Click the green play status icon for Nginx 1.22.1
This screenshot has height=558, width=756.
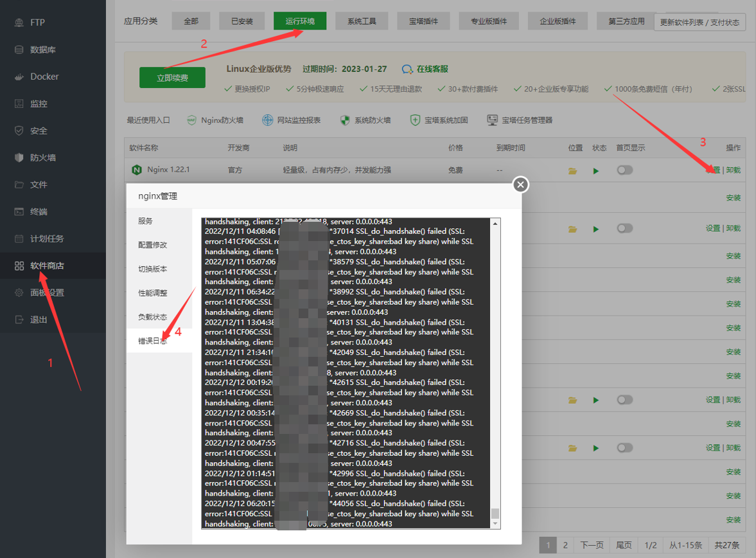click(596, 171)
